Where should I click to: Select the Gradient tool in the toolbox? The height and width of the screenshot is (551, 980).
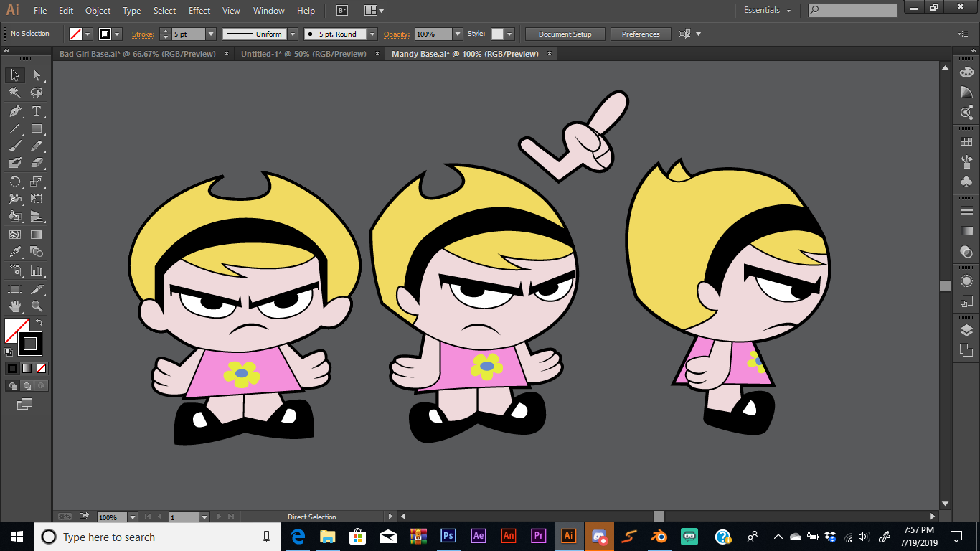coord(37,235)
